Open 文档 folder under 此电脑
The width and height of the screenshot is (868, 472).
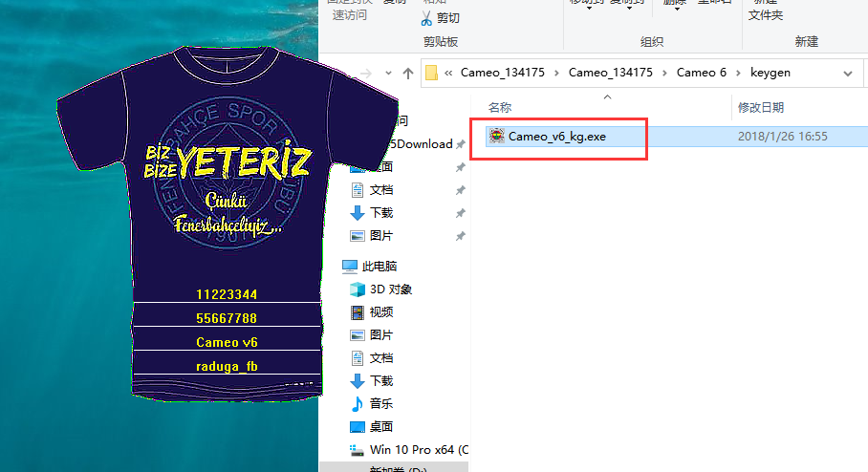[x=380, y=358]
